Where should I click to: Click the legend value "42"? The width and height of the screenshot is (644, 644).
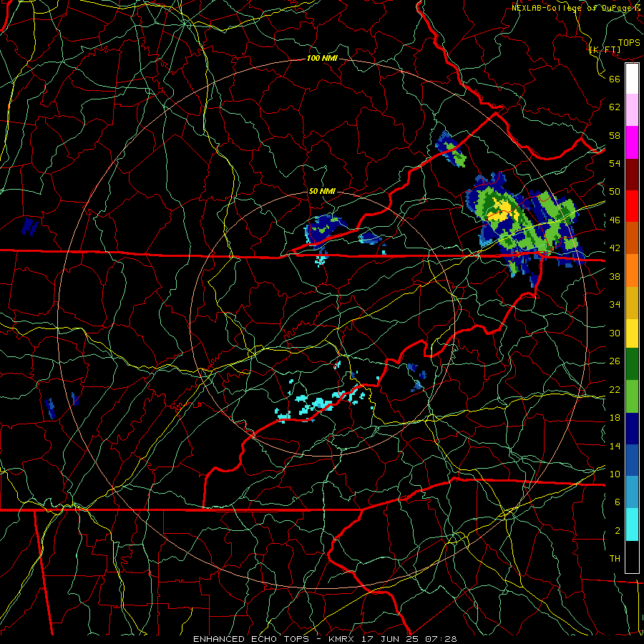(615, 248)
